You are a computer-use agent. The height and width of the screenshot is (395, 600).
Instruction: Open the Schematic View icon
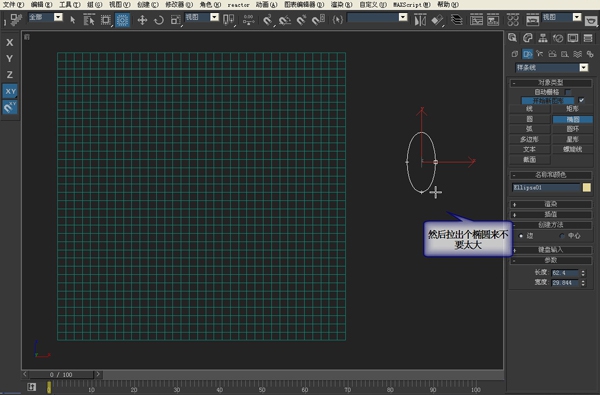pyautogui.click(x=493, y=20)
